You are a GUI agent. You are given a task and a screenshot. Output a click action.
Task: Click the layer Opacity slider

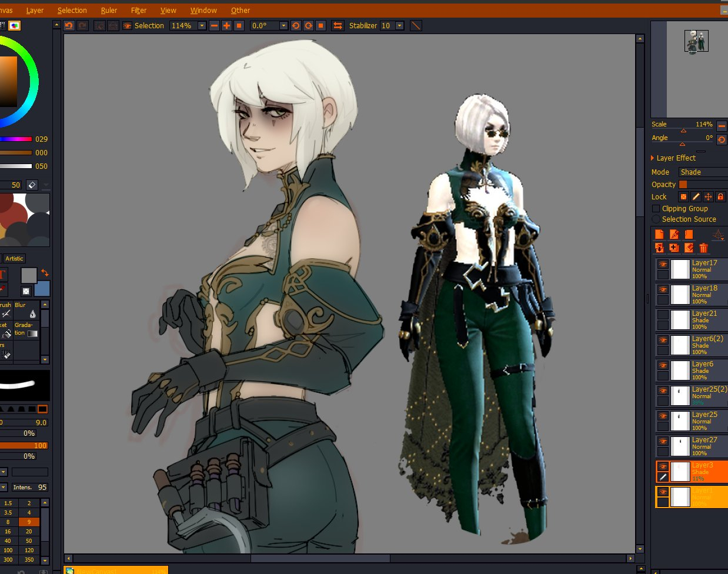(x=703, y=185)
